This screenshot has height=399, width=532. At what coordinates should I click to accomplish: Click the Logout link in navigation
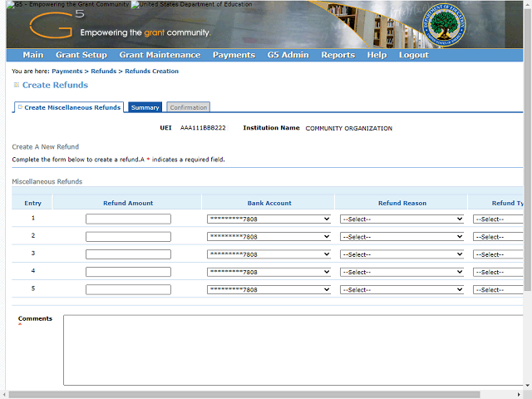click(x=413, y=56)
